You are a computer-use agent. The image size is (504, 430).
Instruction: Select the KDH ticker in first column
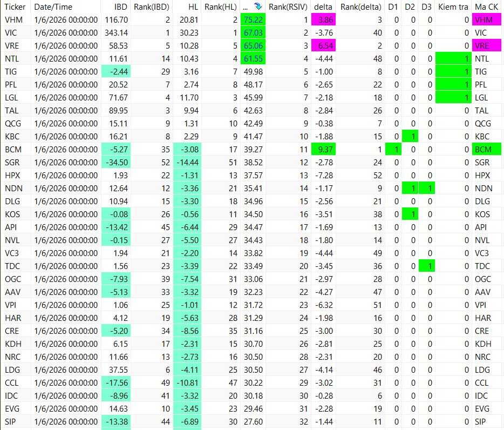13,344
